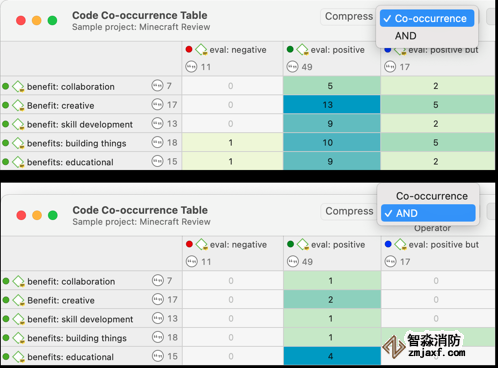The image size is (498, 368).
Task: Select the checked AND entry in bottom menu
Action: pos(428,213)
